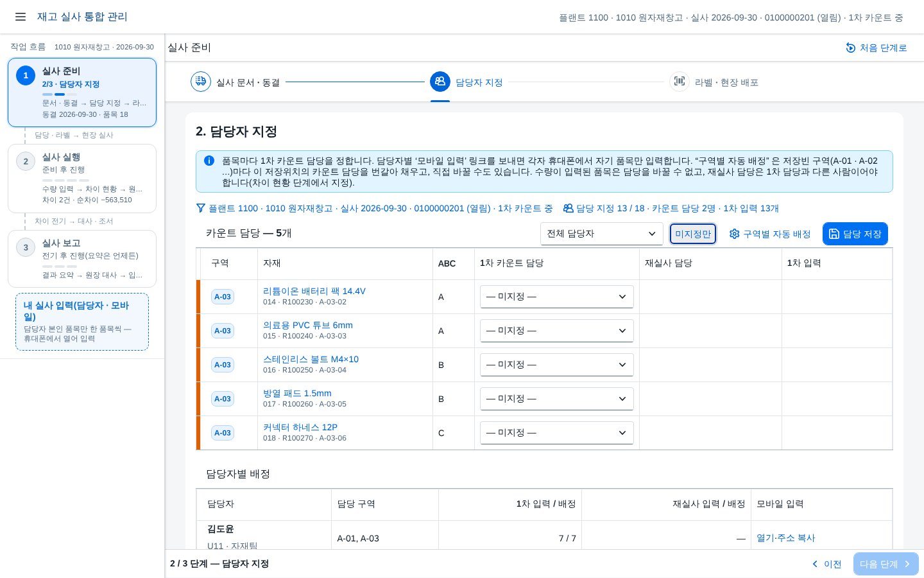This screenshot has height=578, width=924.
Task: Open the 실사 실행 workflow card
Action: [x=82, y=179]
